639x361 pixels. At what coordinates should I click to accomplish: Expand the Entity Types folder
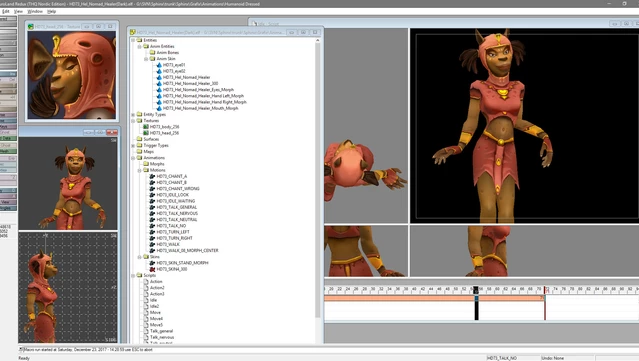coord(133,114)
